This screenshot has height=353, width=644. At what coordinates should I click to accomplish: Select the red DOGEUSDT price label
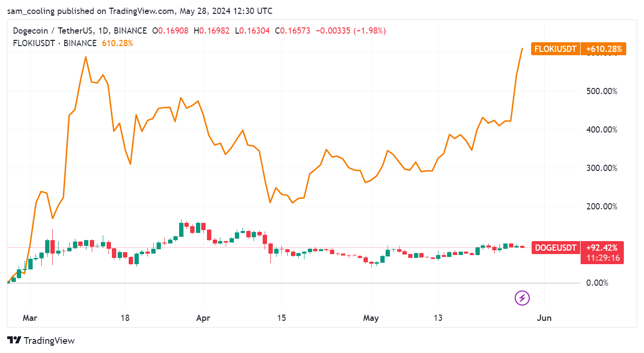(556, 248)
